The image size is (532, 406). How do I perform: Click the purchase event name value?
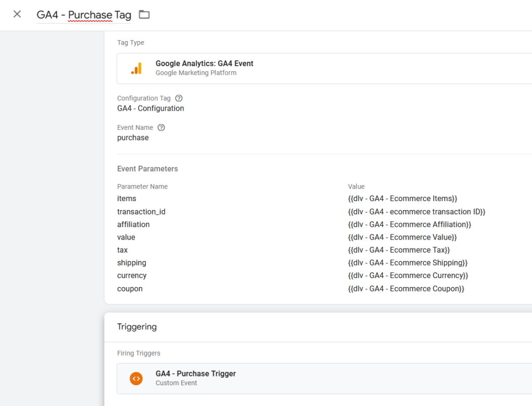[x=133, y=138]
